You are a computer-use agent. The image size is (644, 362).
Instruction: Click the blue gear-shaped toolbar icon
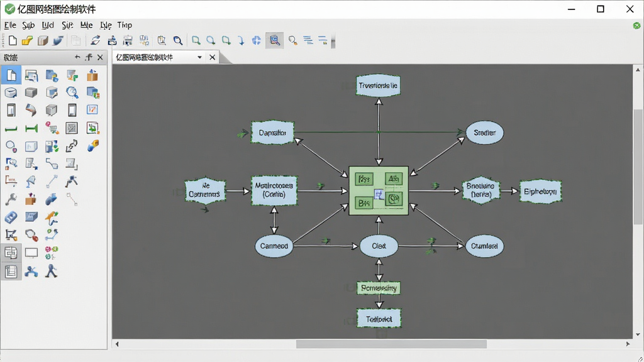[x=257, y=40]
